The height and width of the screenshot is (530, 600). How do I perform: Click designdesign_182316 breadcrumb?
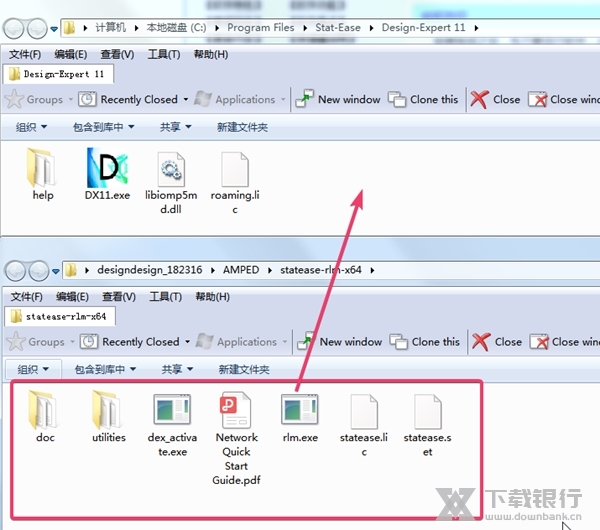pos(150,270)
